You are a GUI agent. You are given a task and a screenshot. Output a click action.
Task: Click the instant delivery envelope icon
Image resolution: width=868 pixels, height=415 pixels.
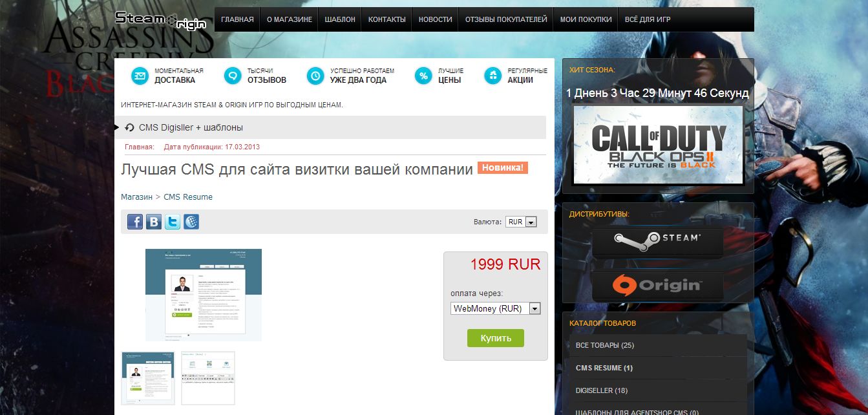coord(140,76)
